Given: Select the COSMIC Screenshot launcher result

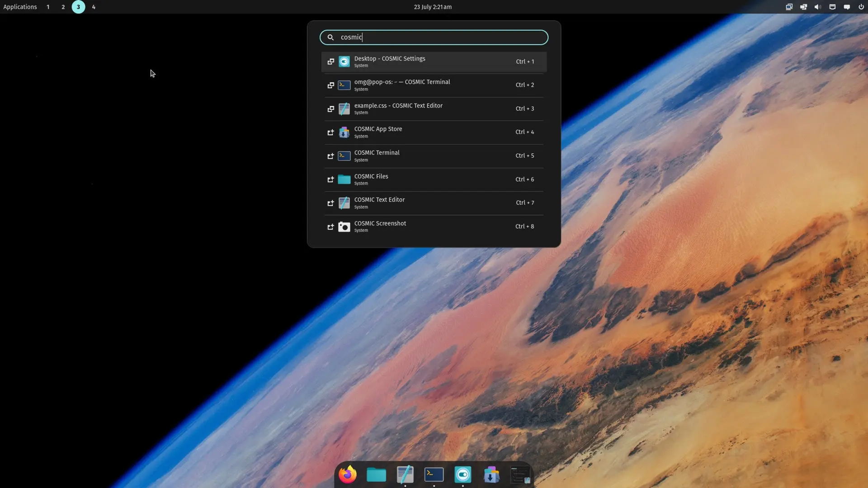Looking at the screenshot, I should 434,226.
